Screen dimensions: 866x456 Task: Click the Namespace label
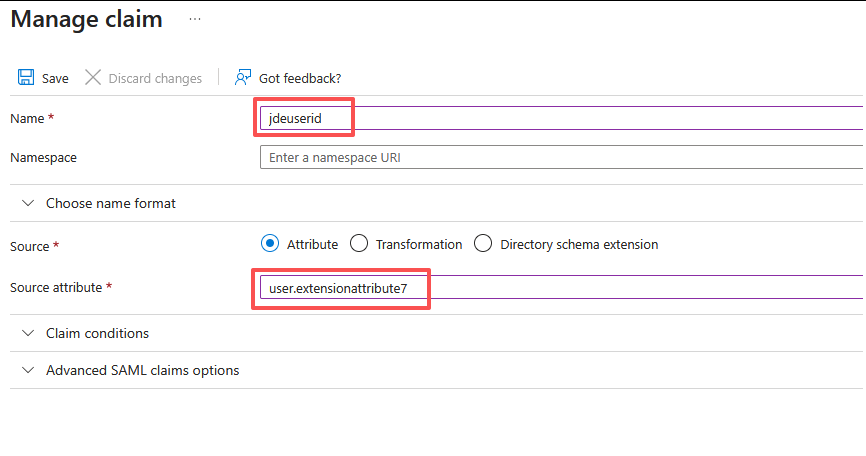click(x=43, y=158)
